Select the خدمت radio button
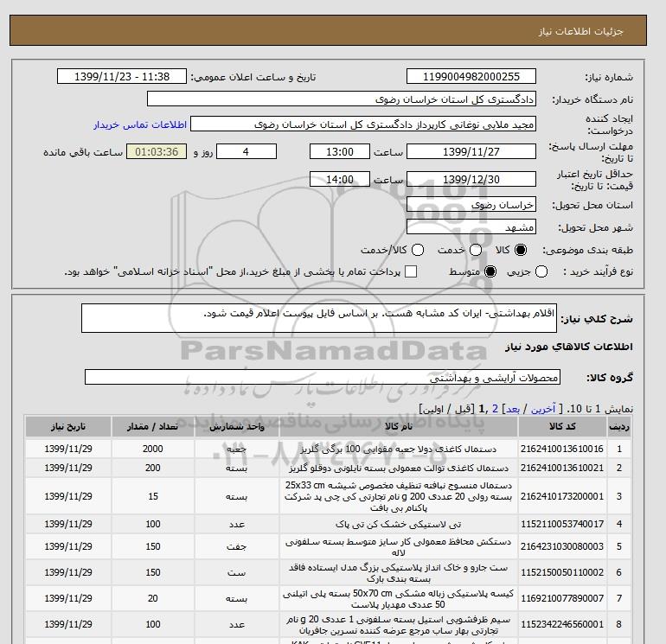Screen dimensions: 666x644 [476, 250]
